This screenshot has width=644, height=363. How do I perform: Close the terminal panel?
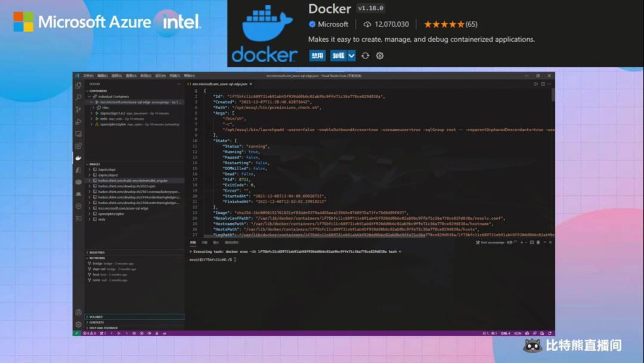click(550, 242)
